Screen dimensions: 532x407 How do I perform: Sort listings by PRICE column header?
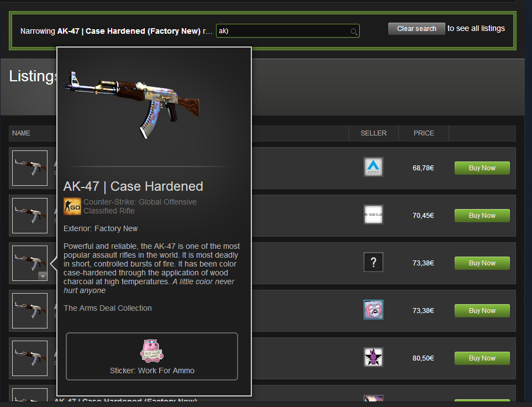(423, 133)
